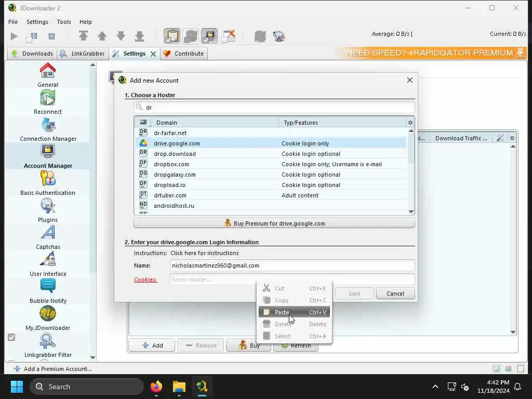Start downloads with the play icon
Image resolution: width=532 pixels, height=399 pixels.
pos(14,36)
